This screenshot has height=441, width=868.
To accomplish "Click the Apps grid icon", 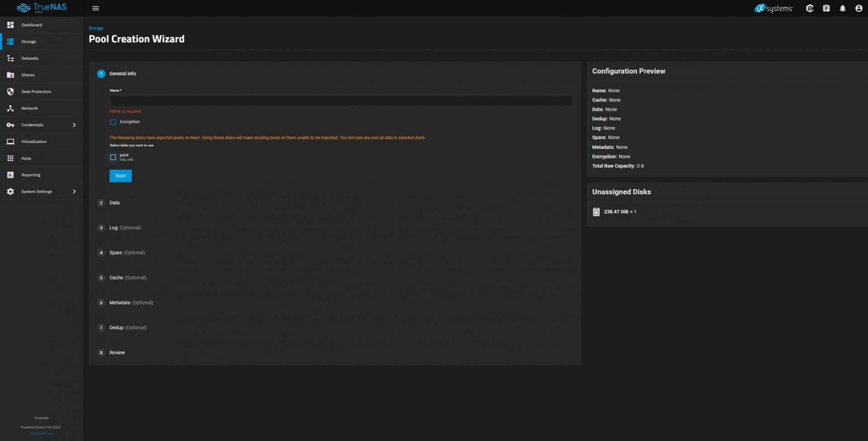I will tap(10, 158).
